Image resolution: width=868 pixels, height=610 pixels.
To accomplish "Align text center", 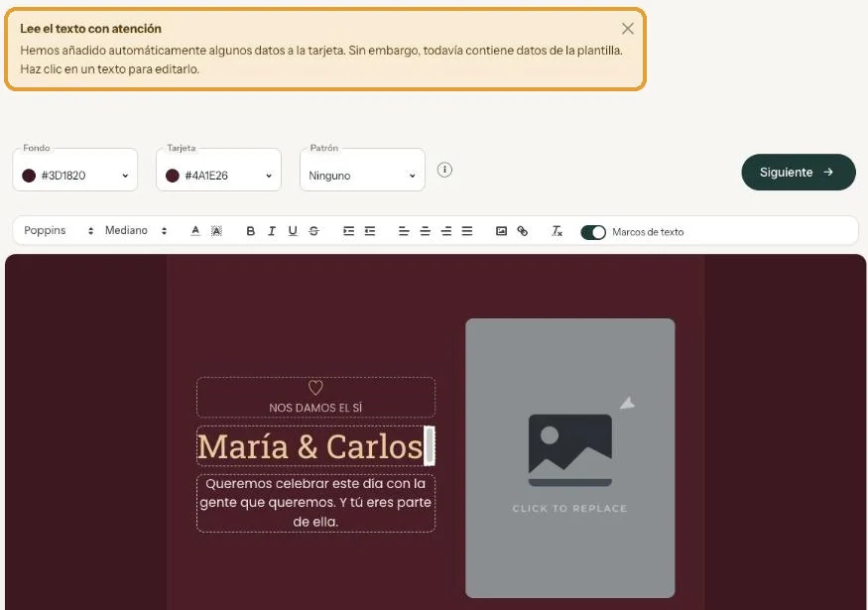I will [426, 231].
